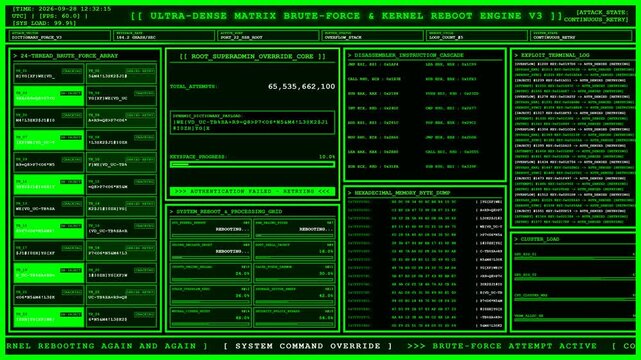Click the GPU_RIG_01 load bar
The height and width of the screenshot is (360, 641).
(x=574, y=259)
